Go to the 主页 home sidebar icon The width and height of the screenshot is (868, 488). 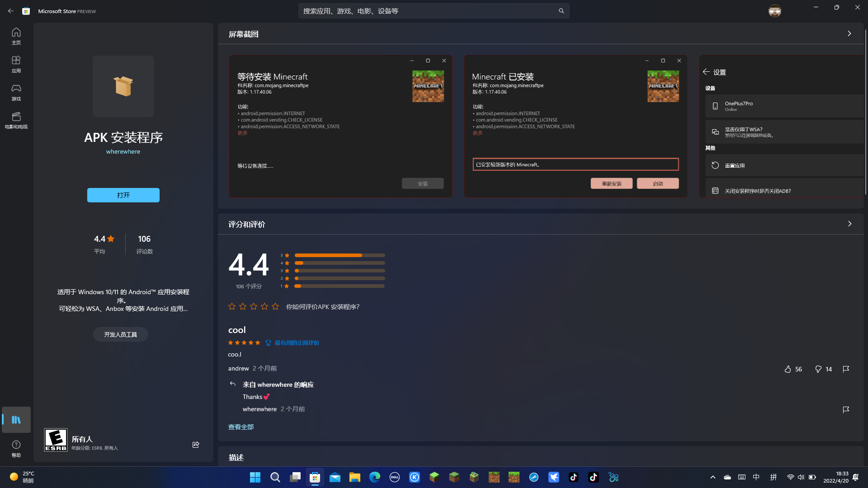[16, 36]
